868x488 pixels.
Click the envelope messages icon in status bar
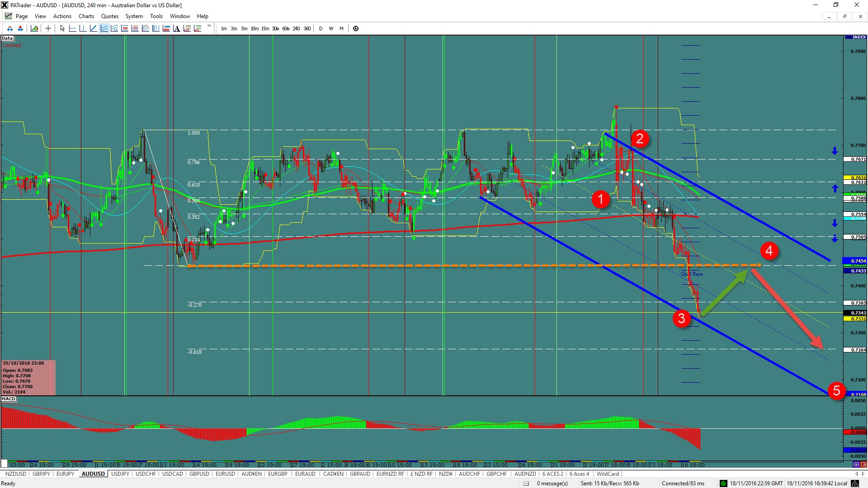point(526,483)
